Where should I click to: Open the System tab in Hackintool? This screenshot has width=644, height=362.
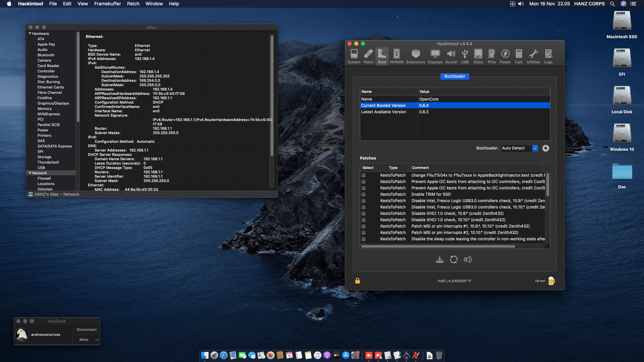tap(354, 56)
